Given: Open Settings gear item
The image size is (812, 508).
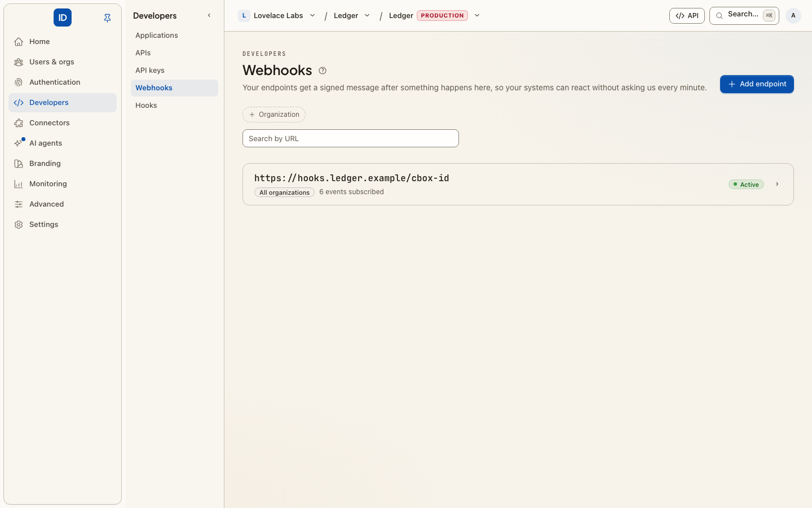Looking at the screenshot, I should pos(63,225).
